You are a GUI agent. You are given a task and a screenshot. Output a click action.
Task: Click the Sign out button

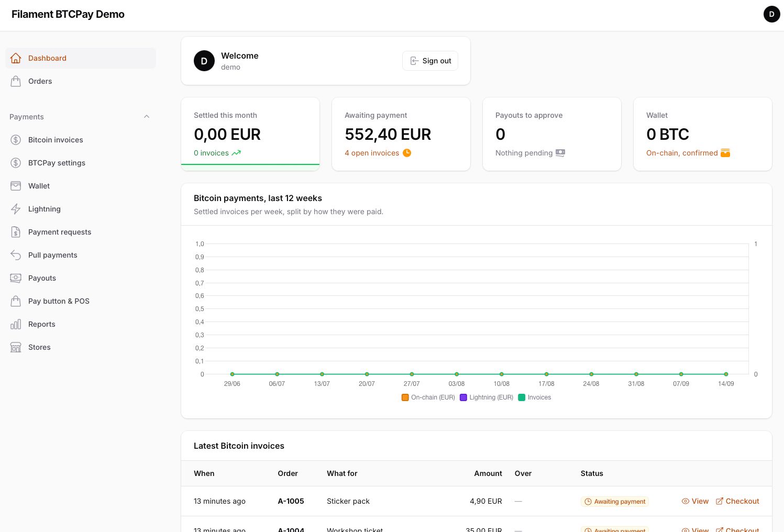(430, 61)
